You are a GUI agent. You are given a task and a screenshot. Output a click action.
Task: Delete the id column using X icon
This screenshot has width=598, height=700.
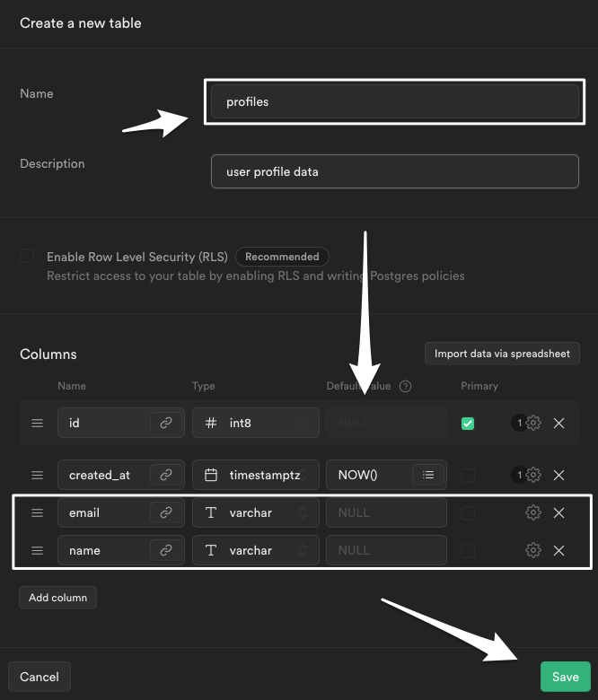[558, 423]
